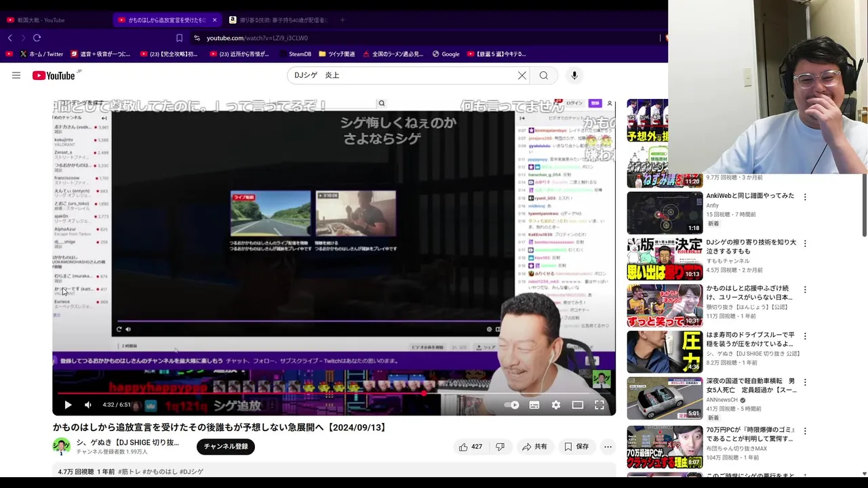Image resolution: width=868 pixels, height=488 pixels.
Task: Reload the page with the refresh icon
Action: [37, 38]
